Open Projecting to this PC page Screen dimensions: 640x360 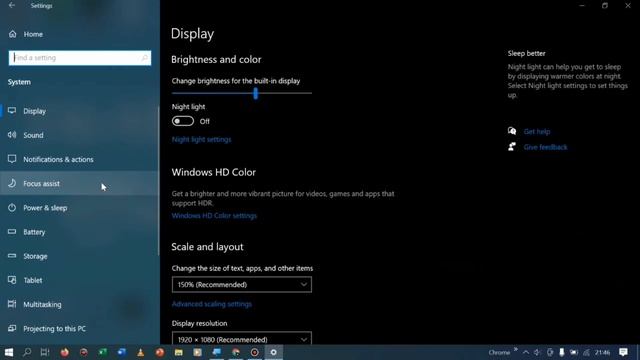pos(80,328)
